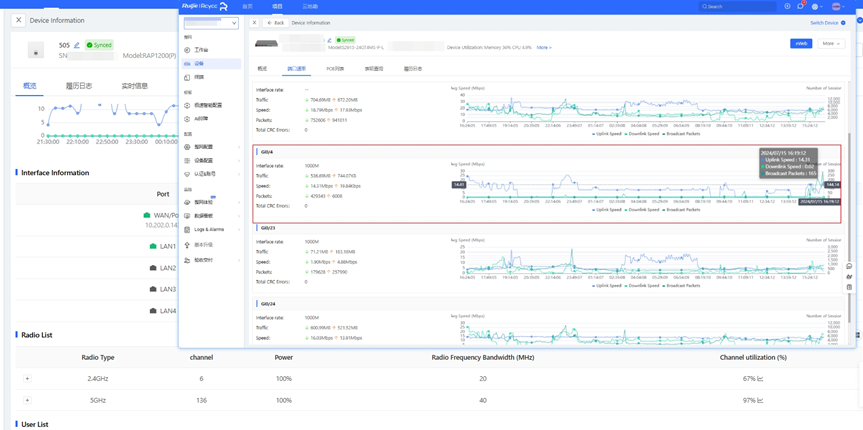863x430 pixels.
Task: Switch to the PoE tab
Action: pos(335,69)
